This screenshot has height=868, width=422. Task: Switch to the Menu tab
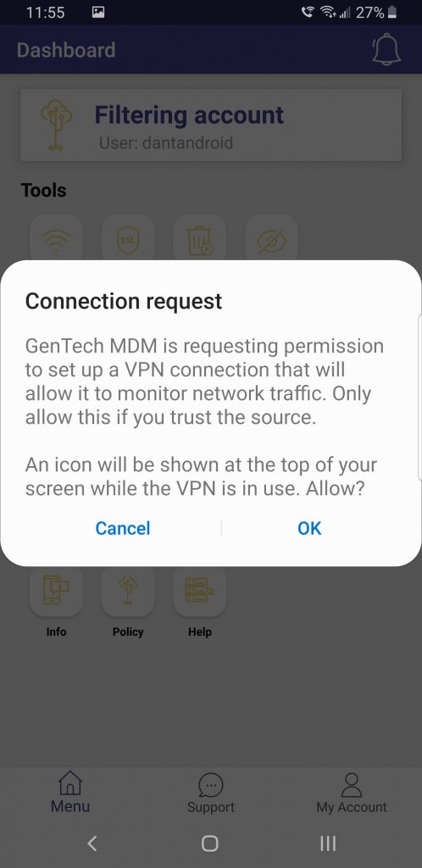pos(70,793)
